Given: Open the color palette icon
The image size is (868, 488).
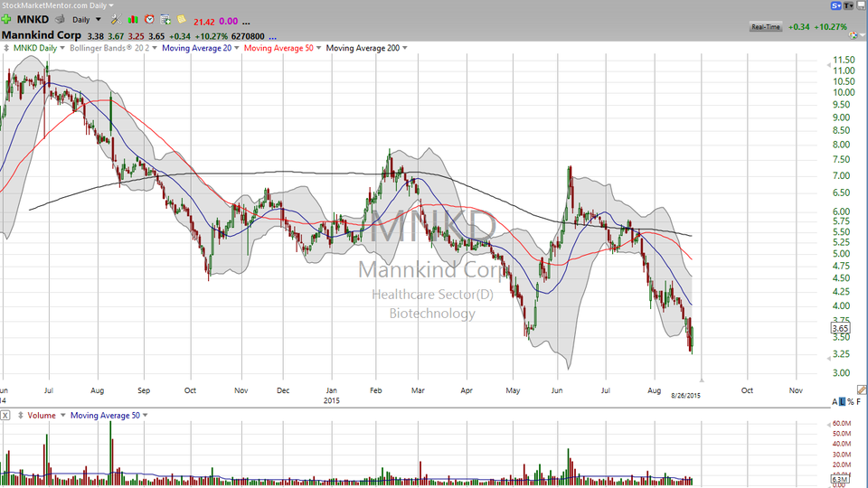Looking at the screenshot, I should pyautogui.click(x=853, y=35).
